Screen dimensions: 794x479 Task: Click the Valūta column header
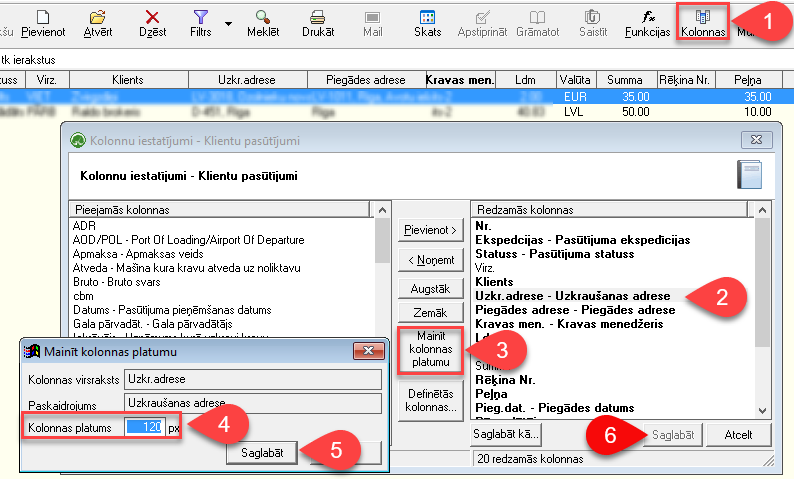click(x=575, y=80)
